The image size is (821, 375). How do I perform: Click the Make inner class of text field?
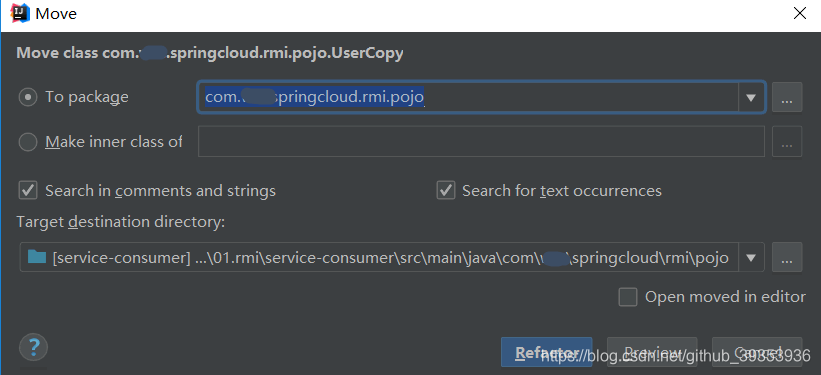[481, 141]
